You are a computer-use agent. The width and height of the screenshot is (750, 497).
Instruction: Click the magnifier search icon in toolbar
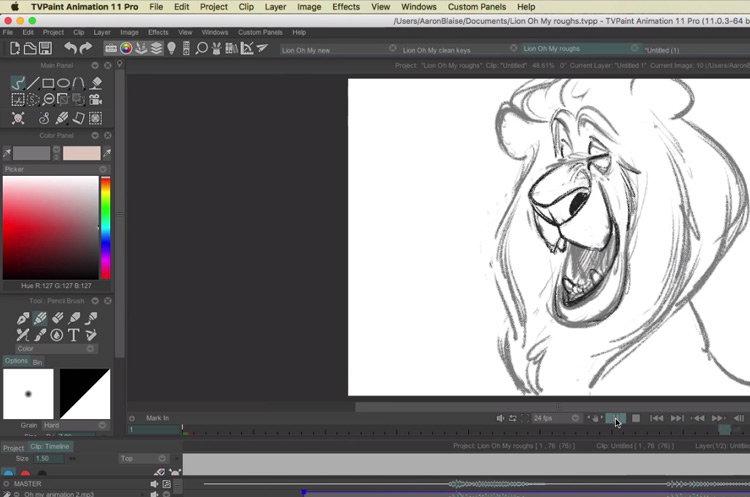(202, 48)
